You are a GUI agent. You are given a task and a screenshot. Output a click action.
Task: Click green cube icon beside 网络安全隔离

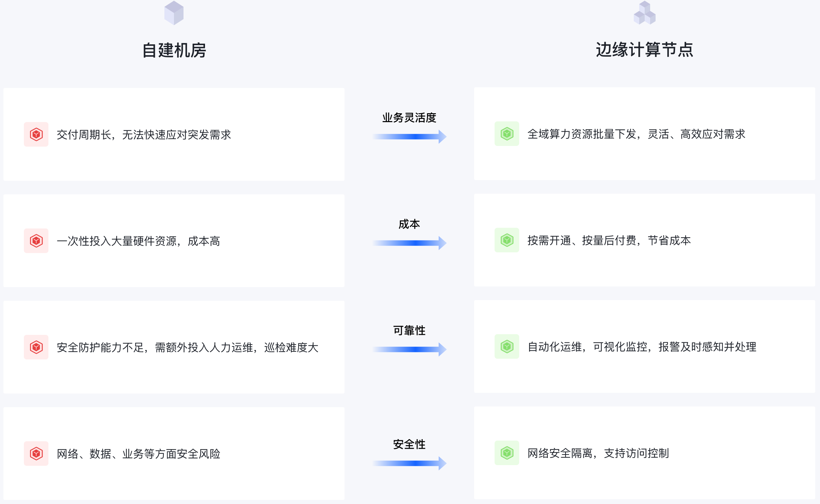tap(507, 453)
